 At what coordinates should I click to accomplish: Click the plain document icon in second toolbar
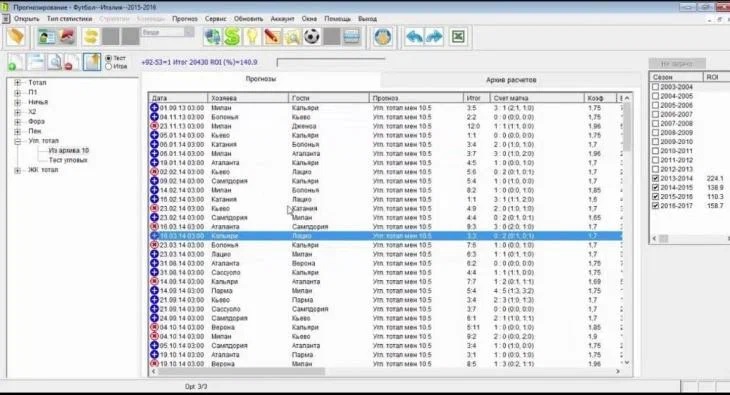(x=35, y=62)
